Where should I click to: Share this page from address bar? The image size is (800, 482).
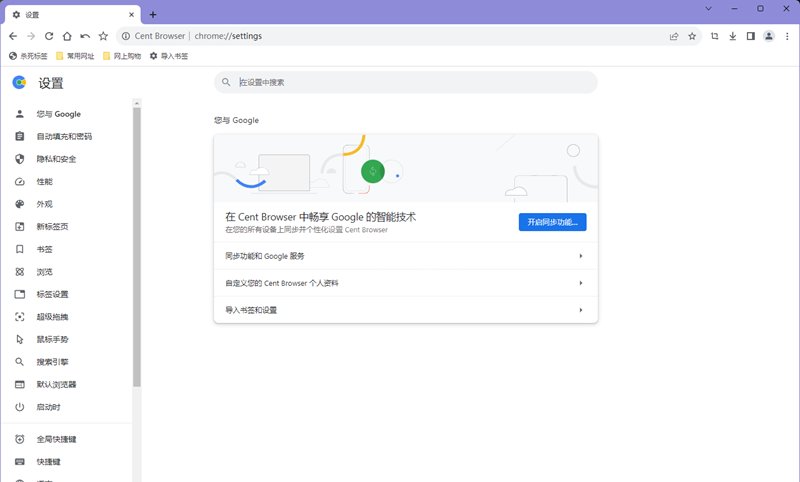tap(674, 36)
